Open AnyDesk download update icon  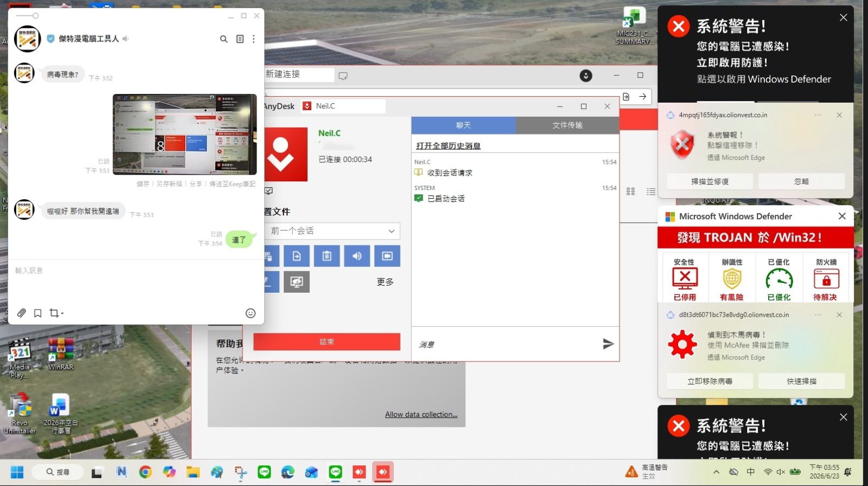pos(586,75)
